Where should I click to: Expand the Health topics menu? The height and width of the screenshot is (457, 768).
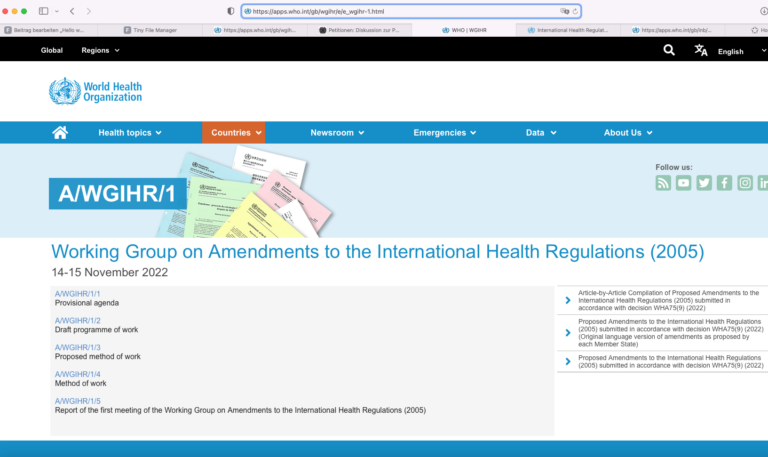point(130,133)
